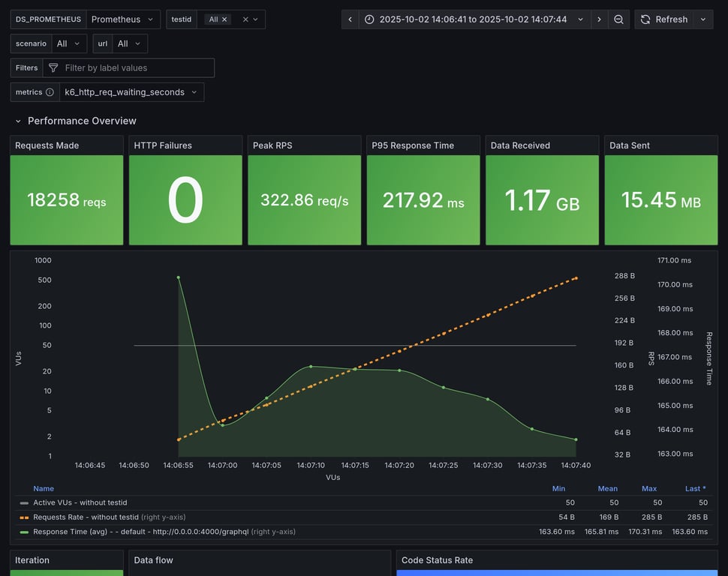The width and height of the screenshot is (728, 576).
Task: Click the 163.60 ms Min value
Action: tap(557, 532)
